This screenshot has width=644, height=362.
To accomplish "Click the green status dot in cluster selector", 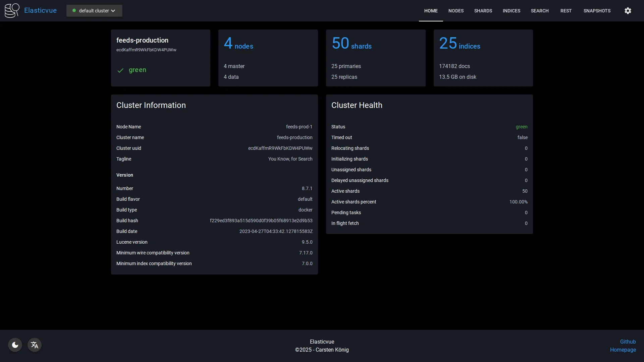I will coord(74,10).
